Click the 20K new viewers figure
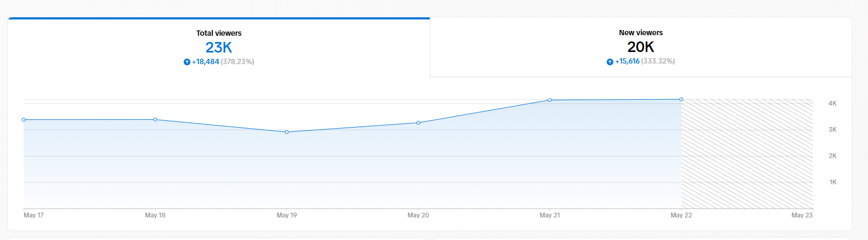 tap(640, 47)
